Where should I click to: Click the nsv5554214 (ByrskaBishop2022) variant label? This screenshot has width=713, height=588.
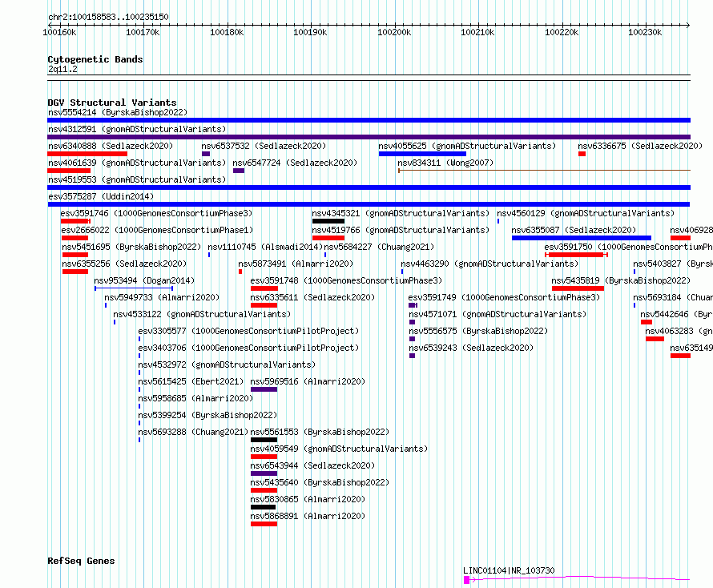(118, 112)
